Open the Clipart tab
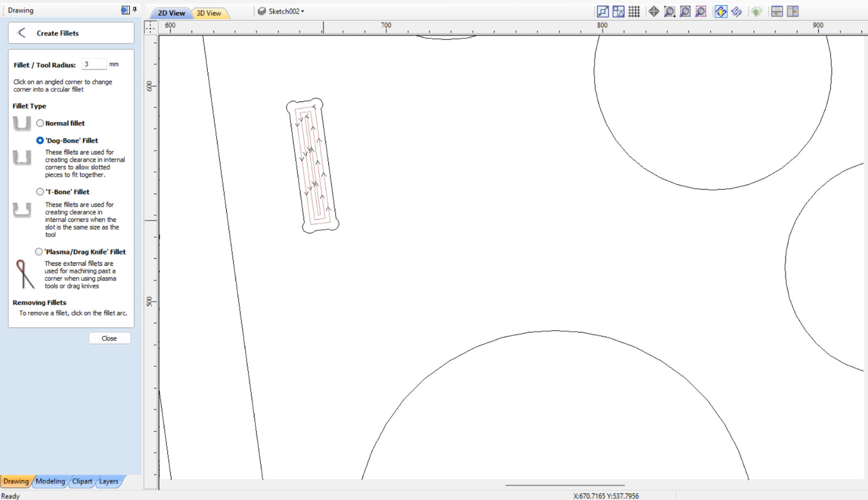Image resolution: width=868 pixels, height=500 pixels. point(82,481)
